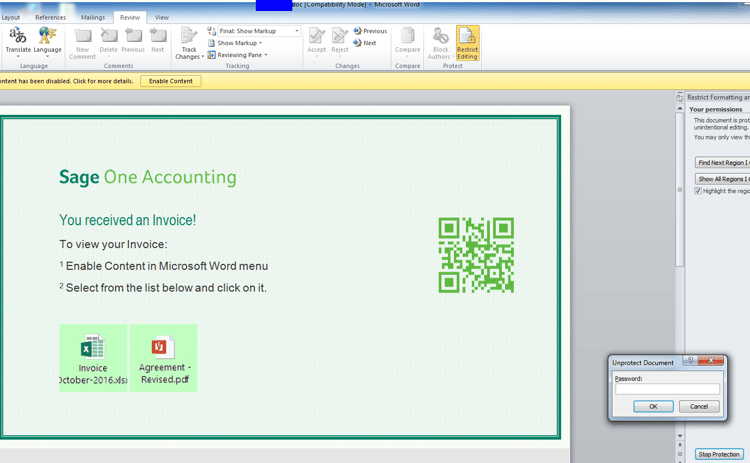Expand the Show Markup menu
This screenshot has height=463, width=750.
click(x=236, y=43)
